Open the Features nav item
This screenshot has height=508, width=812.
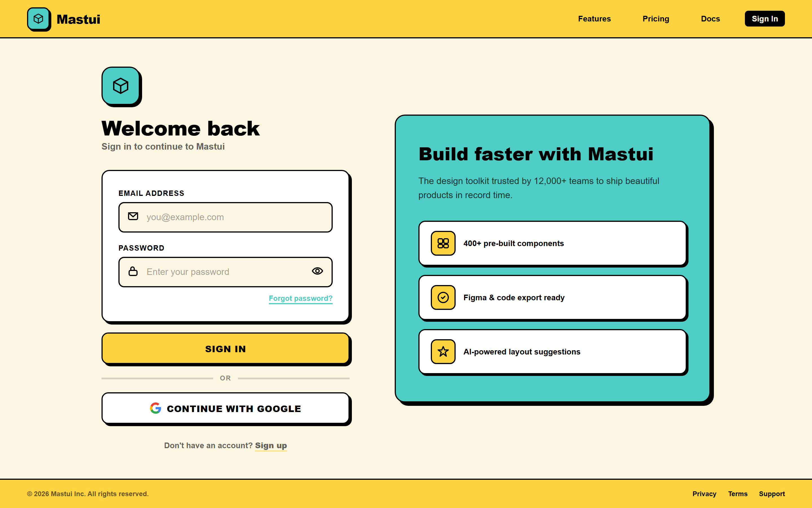[x=594, y=19]
